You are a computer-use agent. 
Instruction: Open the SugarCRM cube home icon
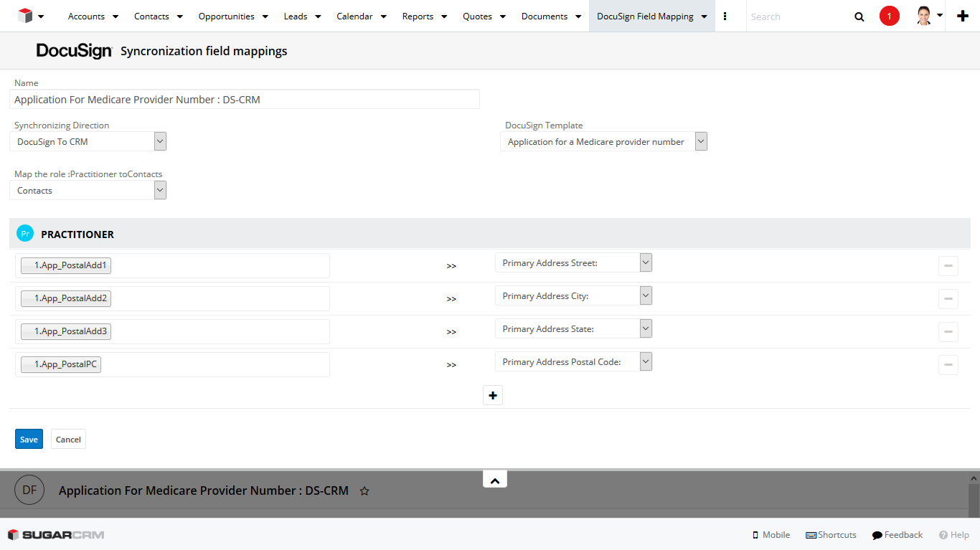26,16
